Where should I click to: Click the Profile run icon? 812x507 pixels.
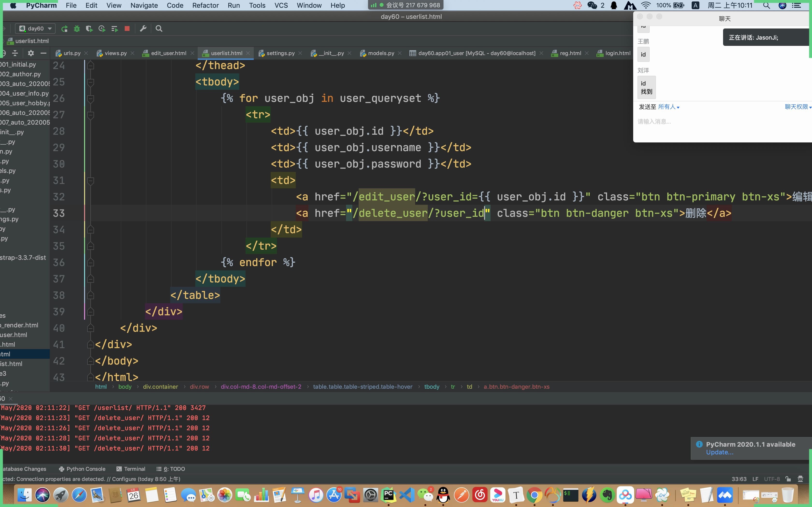tap(102, 29)
